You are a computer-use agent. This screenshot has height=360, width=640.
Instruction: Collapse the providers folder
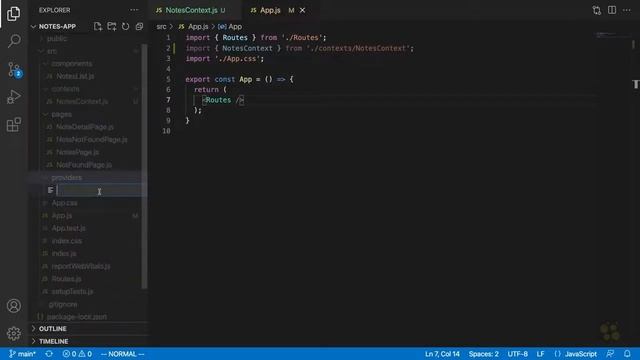tap(67, 178)
